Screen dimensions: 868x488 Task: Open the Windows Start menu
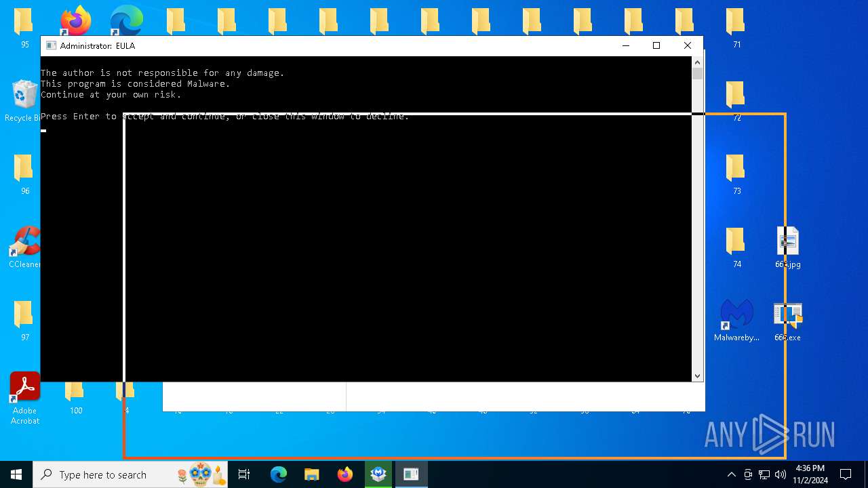16,474
